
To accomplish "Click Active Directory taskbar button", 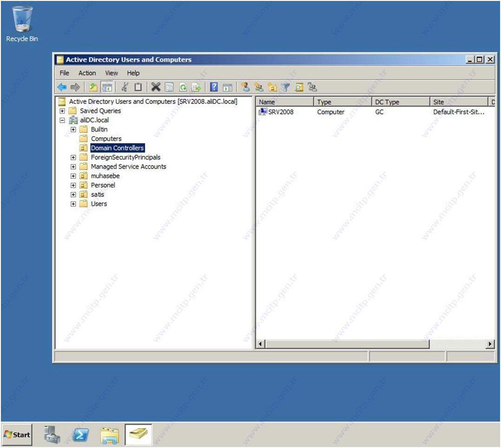I will 138,435.
